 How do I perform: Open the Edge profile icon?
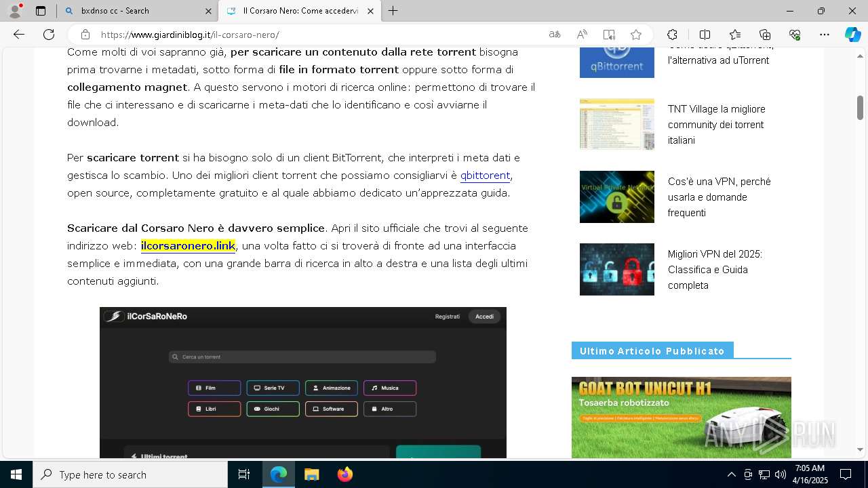15,11
